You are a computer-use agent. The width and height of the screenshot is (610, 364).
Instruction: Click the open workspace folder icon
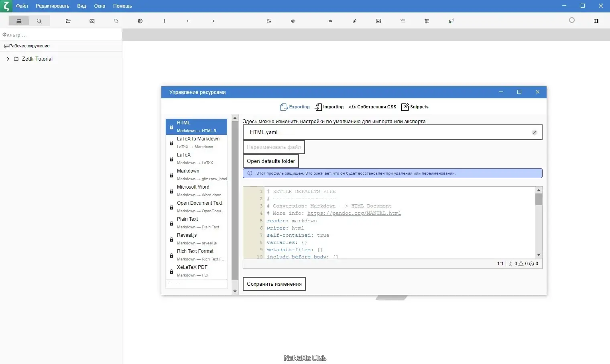coord(68,21)
